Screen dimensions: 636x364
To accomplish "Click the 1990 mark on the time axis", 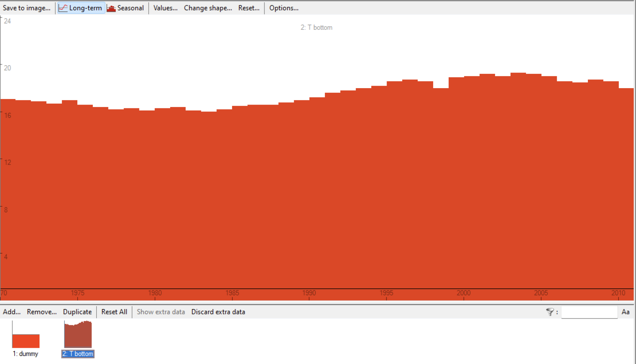I will click(x=309, y=293).
